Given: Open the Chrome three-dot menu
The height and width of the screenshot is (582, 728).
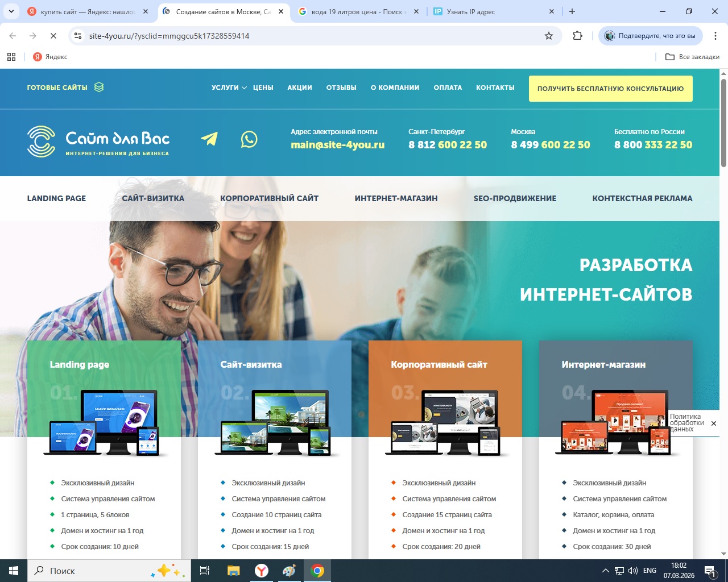Looking at the screenshot, I should pos(715,36).
